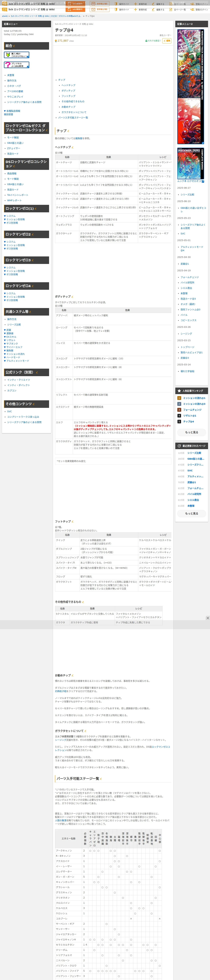Open the ROCKMAN ZERO COMPLETE WORKS book image

[x=191, y=164]
